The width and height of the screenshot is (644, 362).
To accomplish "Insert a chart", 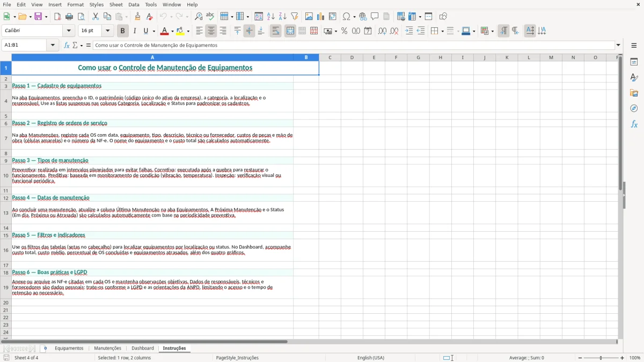I will (321, 17).
